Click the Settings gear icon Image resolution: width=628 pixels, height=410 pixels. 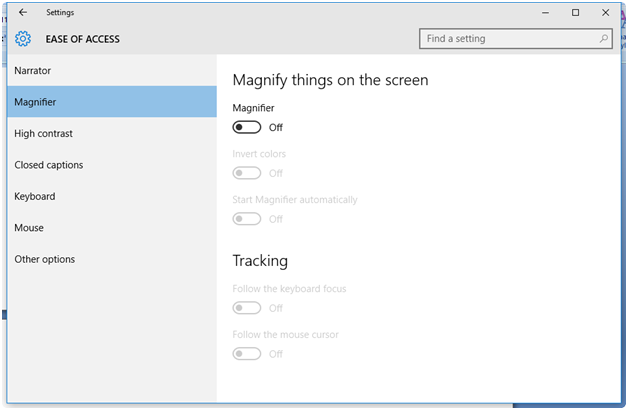23,39
